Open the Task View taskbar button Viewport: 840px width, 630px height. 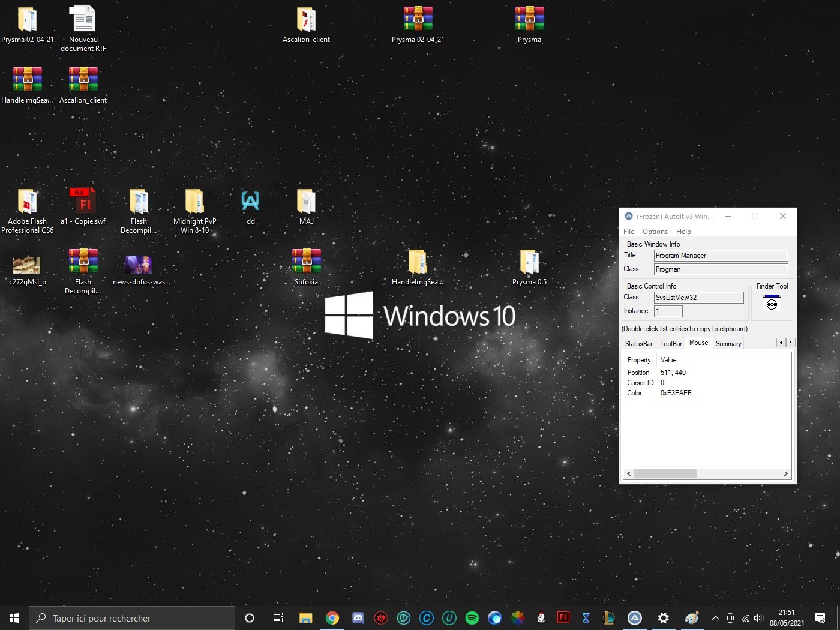[278, 618]
